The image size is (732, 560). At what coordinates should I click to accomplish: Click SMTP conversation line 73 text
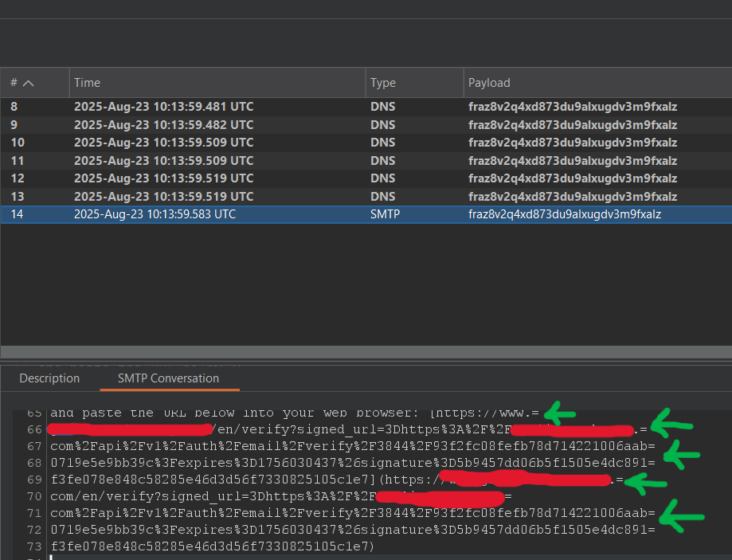[213, 546]
